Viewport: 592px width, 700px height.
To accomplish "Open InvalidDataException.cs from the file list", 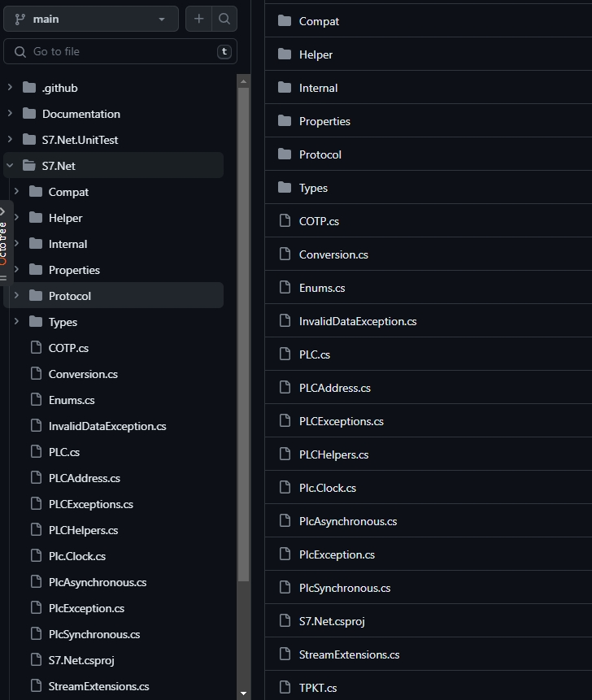I will pyautogui.click(x=358, y=321).
